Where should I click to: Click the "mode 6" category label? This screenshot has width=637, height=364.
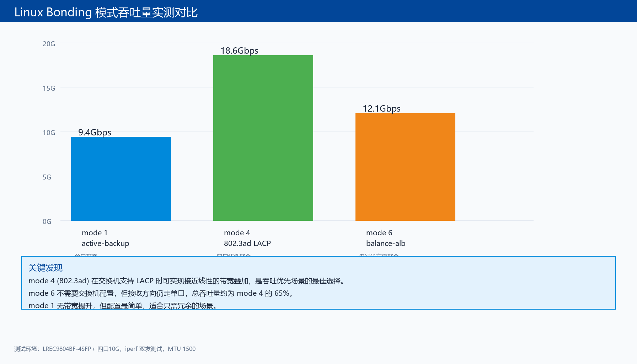[x=379, y=233]
